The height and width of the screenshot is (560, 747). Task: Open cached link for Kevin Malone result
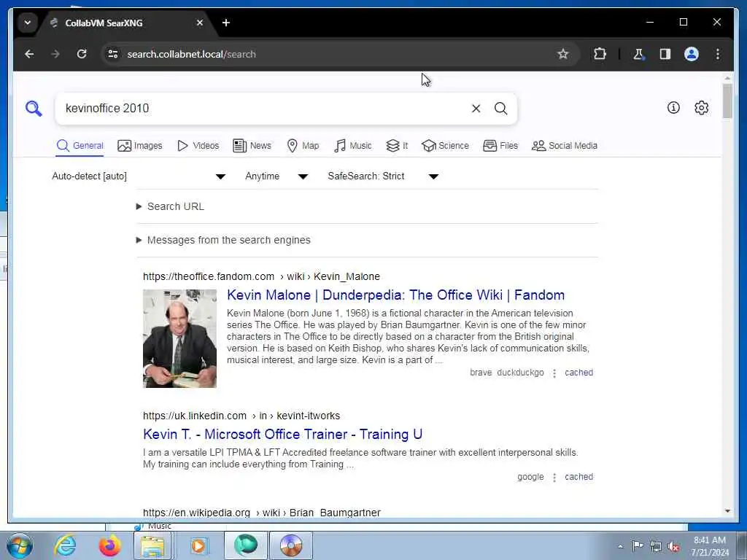(x=578, y=373)
